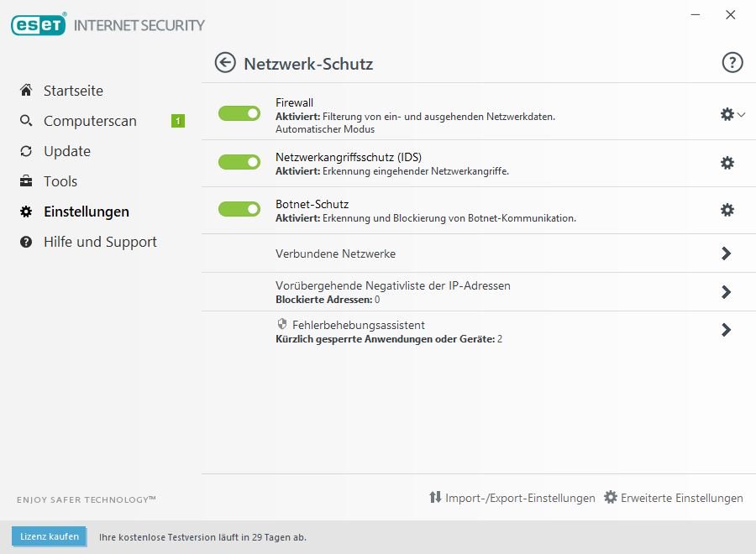This screenshot has width=756, height=554.
Task: Expand Verbundene Netzwerke chevron
Action: tap(727, 253)
